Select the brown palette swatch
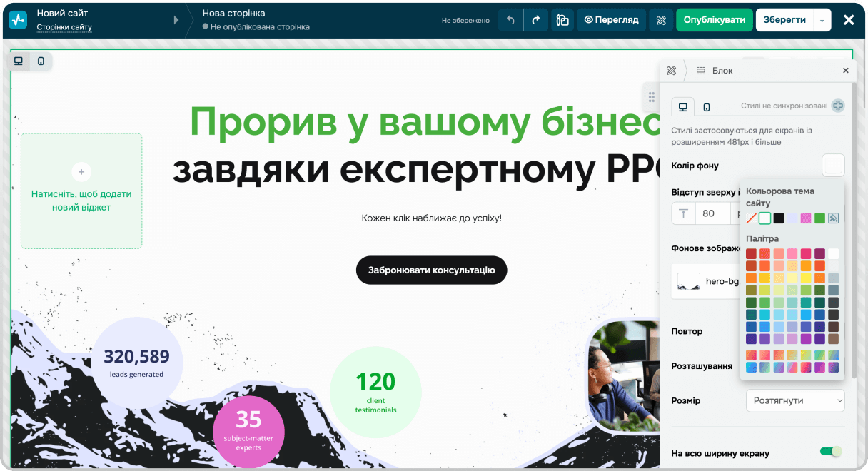 (833, 339)
